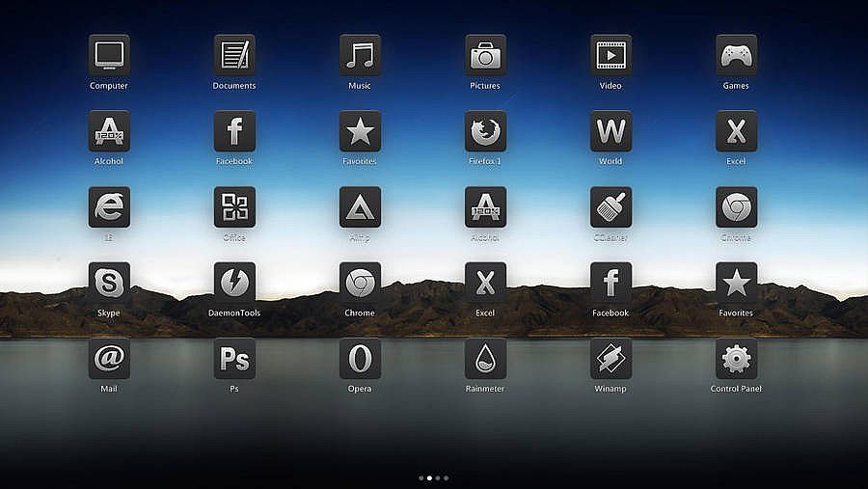The height and width of the screenshot is (489, 868).
Task: Switch to the last page indicator dot
Action: (447, 478)
